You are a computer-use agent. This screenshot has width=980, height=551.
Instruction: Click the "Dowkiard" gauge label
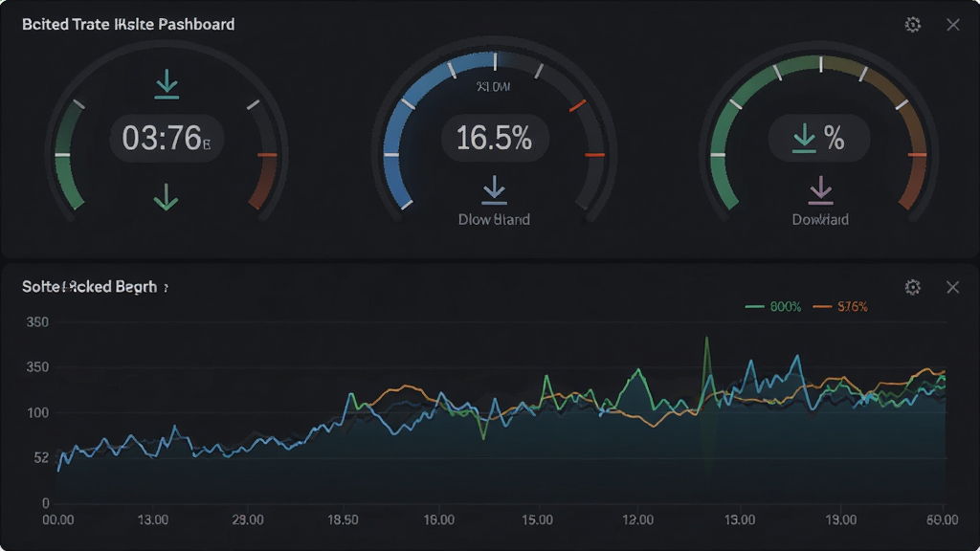[x=820, y=220]
